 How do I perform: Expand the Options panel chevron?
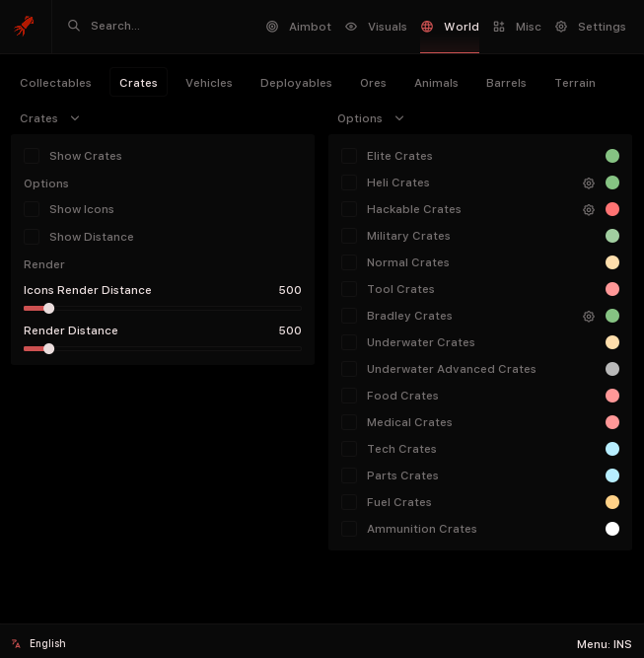pos(399,118)
